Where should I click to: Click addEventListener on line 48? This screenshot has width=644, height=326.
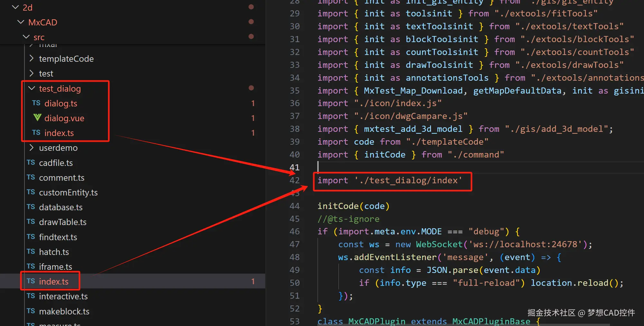tap(395, 257)
